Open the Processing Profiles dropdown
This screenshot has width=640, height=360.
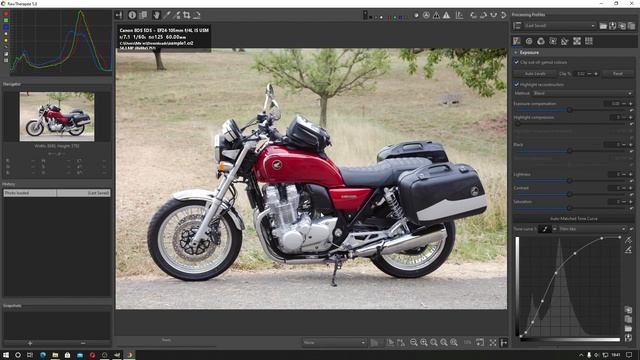[560, 26]
